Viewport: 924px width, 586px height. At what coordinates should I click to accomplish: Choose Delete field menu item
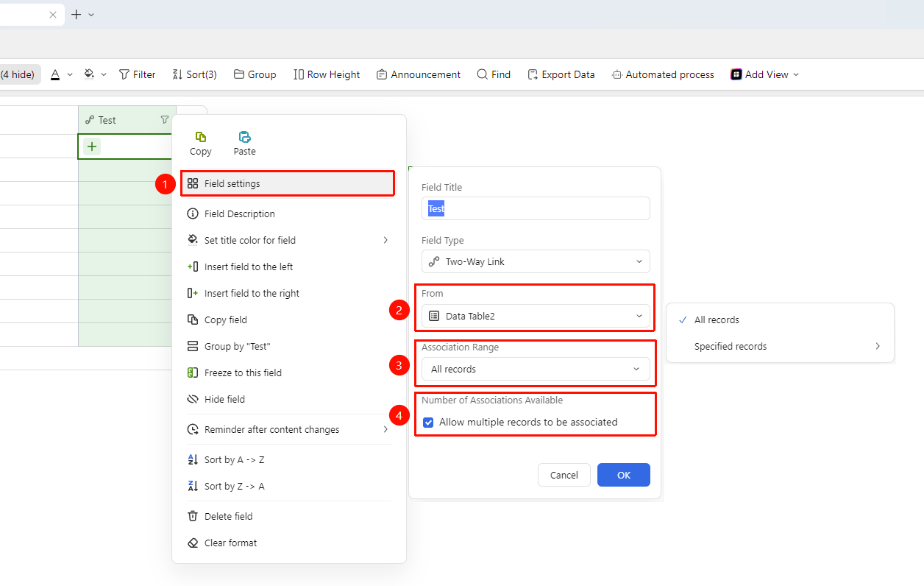[288, 516]
